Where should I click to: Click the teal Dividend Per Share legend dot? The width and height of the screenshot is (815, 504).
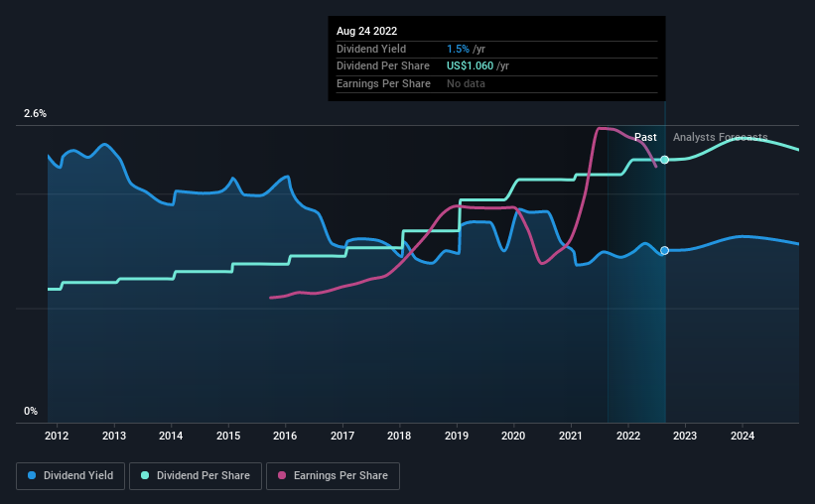click(x=145, y=475)
